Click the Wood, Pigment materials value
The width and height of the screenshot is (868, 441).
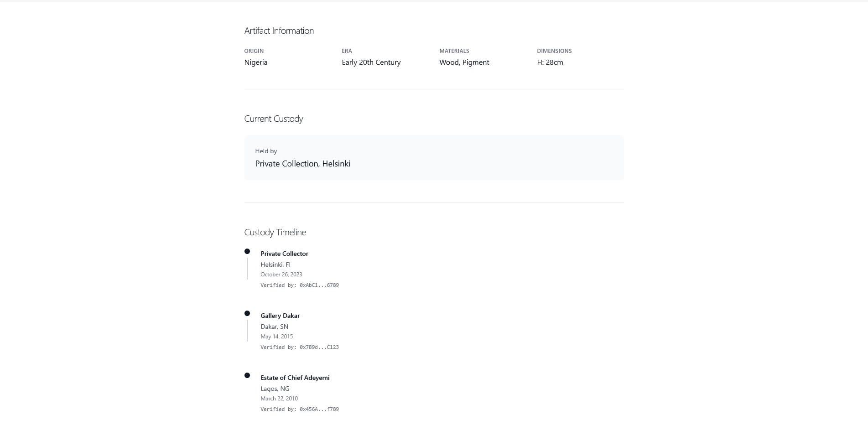pos(464,62)
